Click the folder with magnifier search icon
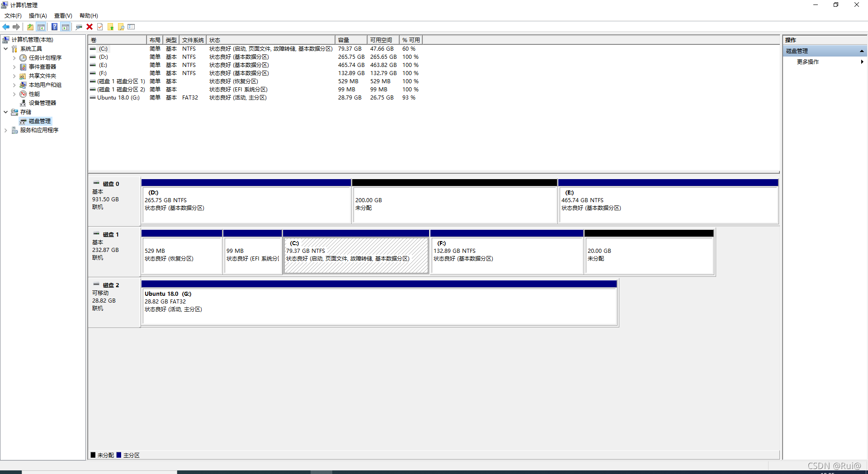Screen dimensions: 868x474 tap(121, 27)
